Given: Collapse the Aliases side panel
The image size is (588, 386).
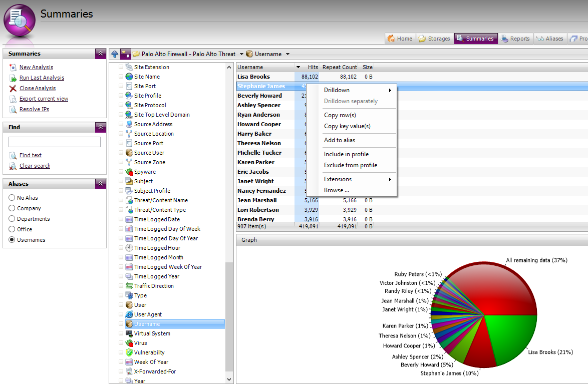Looking at the screenshot, I should pyautogui.click(x=101, y=184).
